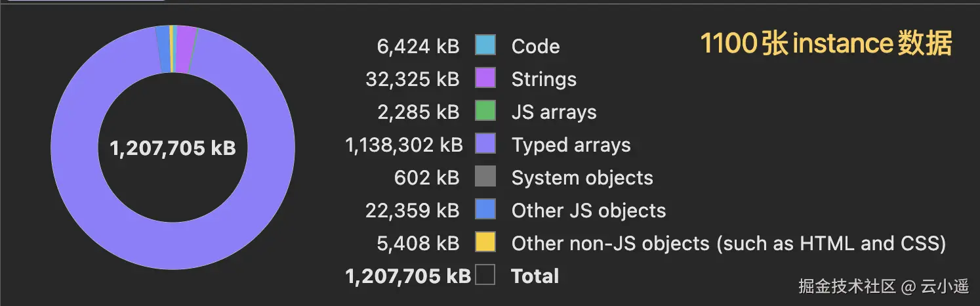Click the bold Total label
The height and width of the screenshot is (306, 980).
pos(535,276)
